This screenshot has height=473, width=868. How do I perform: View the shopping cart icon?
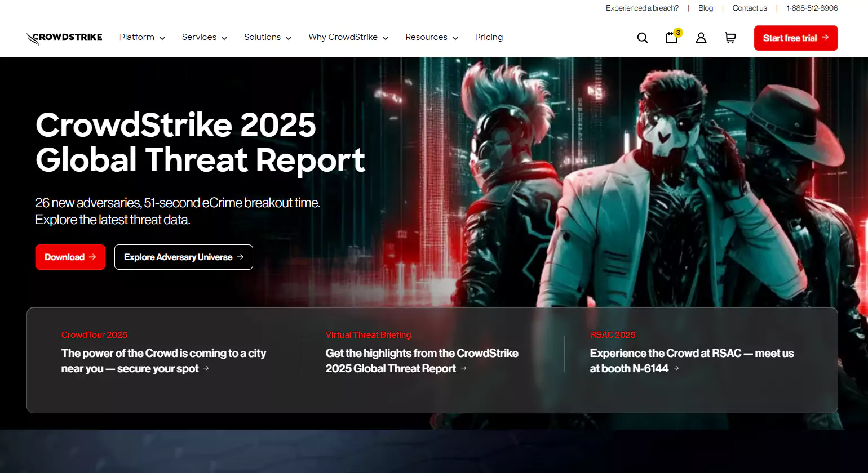point(730,38)
